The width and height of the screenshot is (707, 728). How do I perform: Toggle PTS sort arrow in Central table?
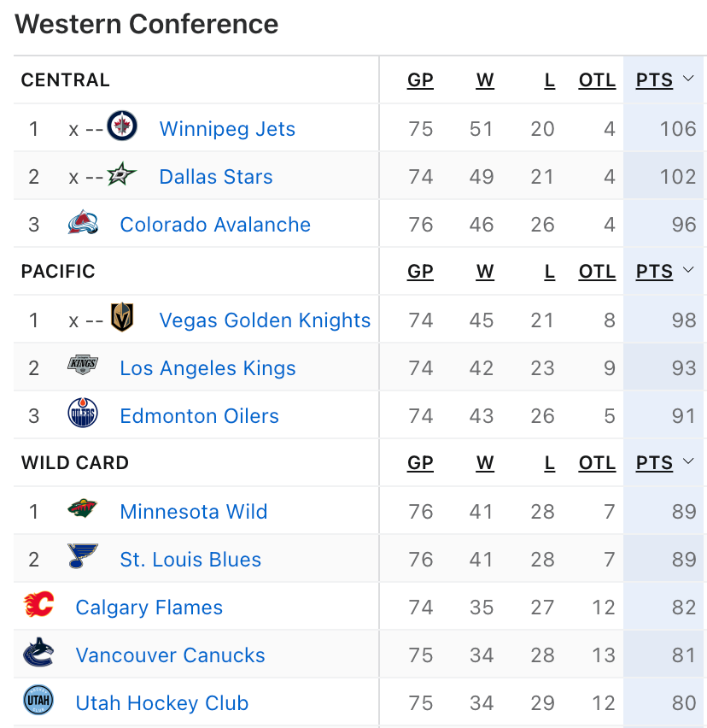click(x=688, y=79)
